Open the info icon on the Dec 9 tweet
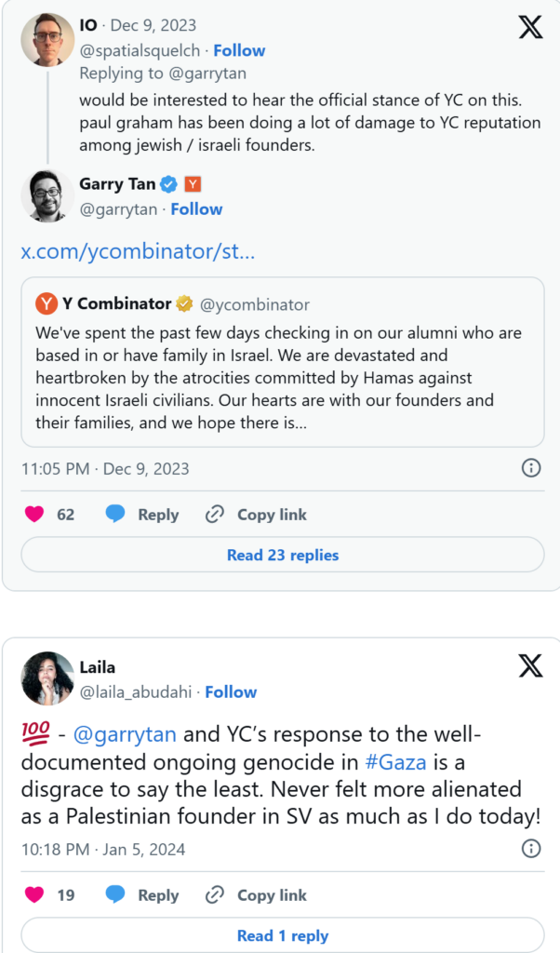This screenshot has width=560, height=953. tap(531, 468)
